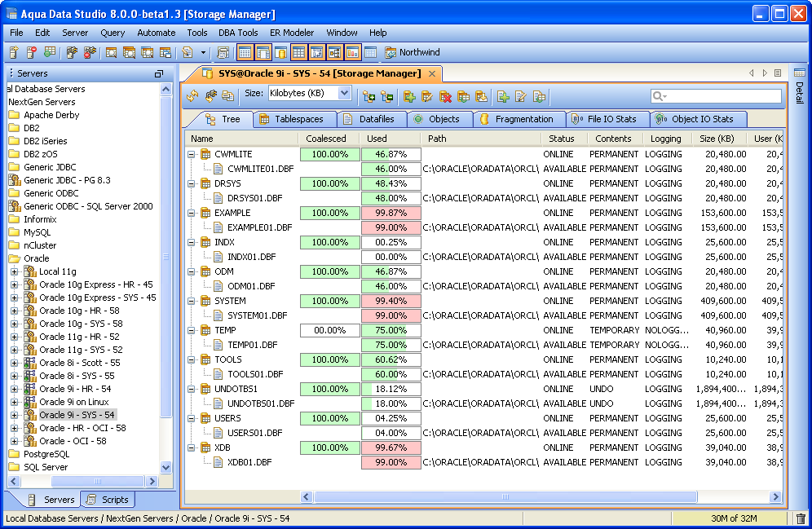Click the grid table icon next to Northwind
812x529 pixels.
[x=370, y=52]
